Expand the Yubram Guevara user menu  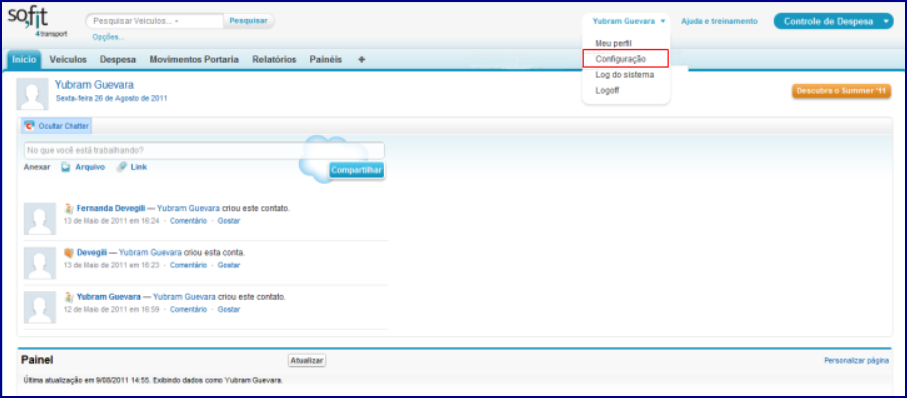point(629,21)
